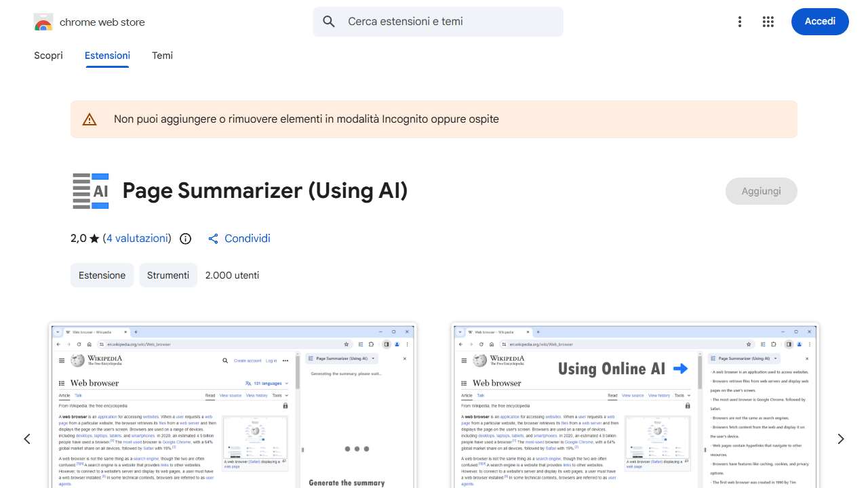This screenshot has width=868, height=488.
Task: Click the disabled Aggiungi button
Action: click(x=761, y=190)
